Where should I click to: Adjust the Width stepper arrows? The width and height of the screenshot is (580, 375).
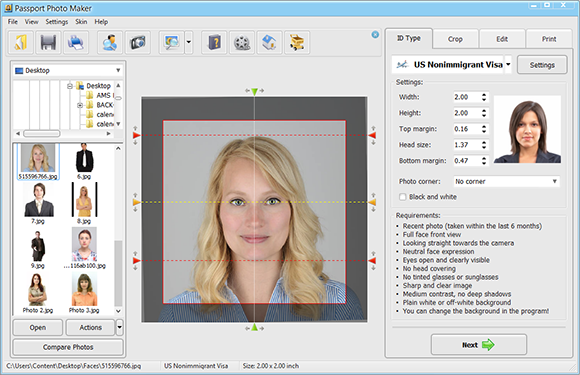pos(484,97)
